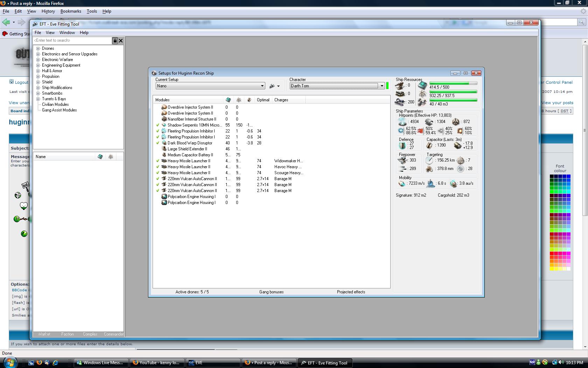Toggle active state of Shadow Serpentis 10MN Microwarpdrive
Viewport: 588px width, 368px height.
pyautogui.click(x=157, y=125)
